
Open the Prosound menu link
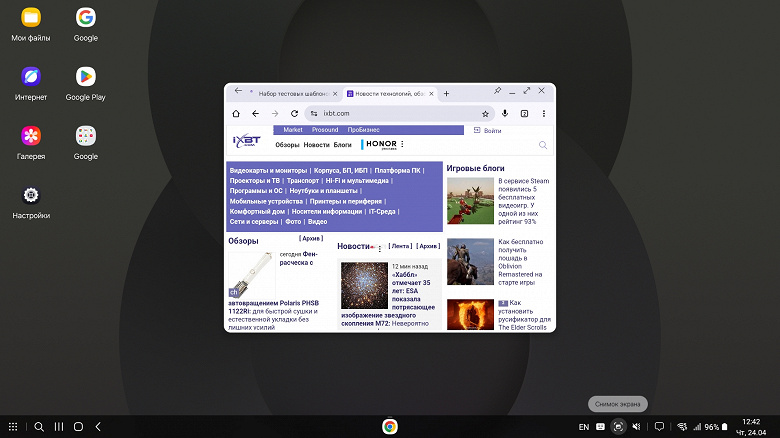coord(325,129)
